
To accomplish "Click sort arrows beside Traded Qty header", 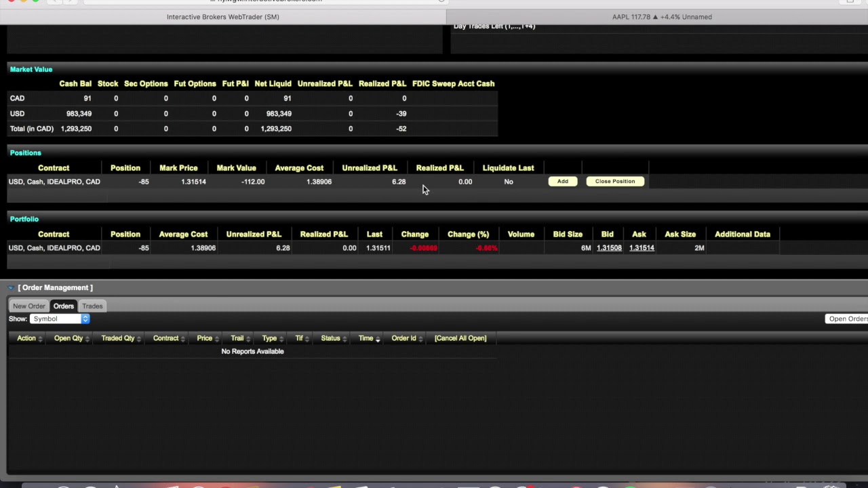I will click(x=140, y=338).
